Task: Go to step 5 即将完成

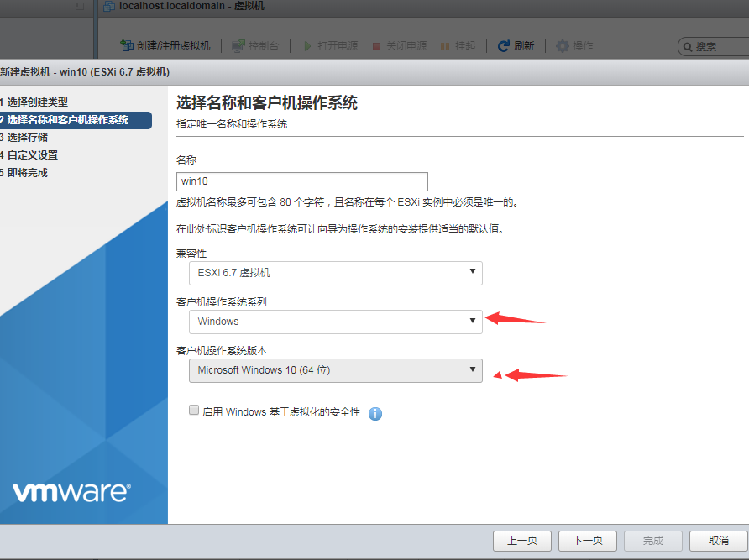Action: click(24, 173)
